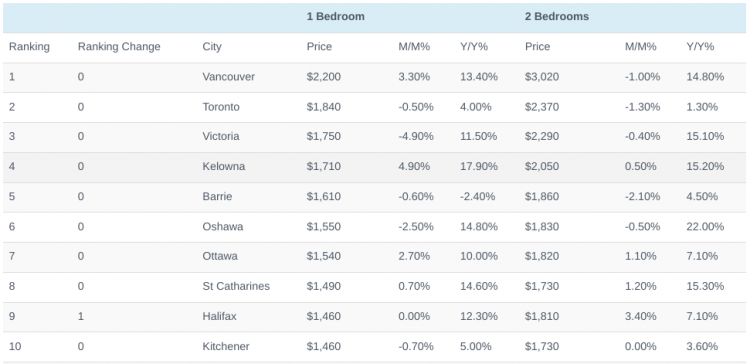Click the 2 Bedrooms Price header
Viewport: 750px width, 364px height.
[x=538, y=47]
